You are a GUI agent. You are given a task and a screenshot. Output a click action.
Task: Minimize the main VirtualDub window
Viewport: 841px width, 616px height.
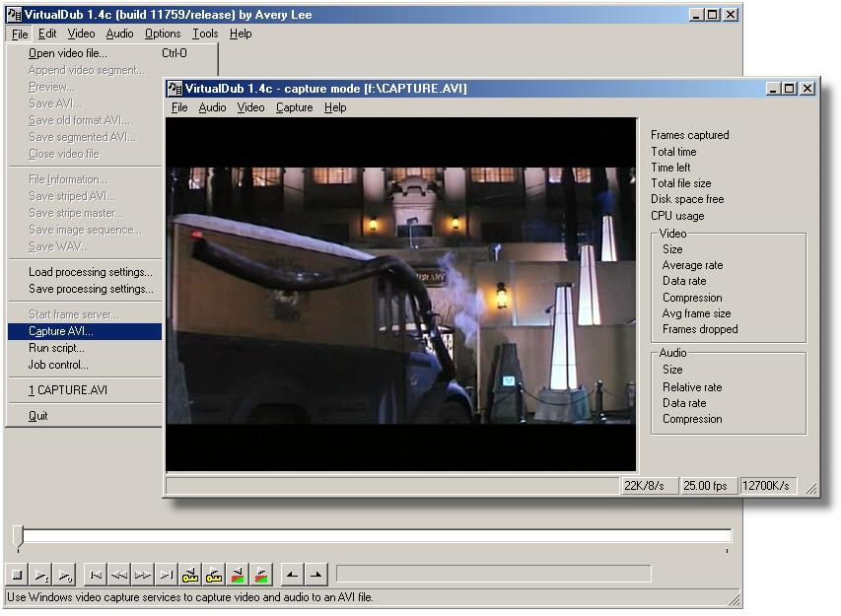coord(696,15)
